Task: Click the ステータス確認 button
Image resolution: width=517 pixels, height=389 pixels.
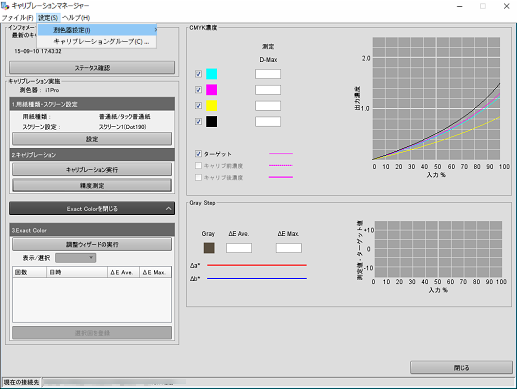Action: point(92,68)
